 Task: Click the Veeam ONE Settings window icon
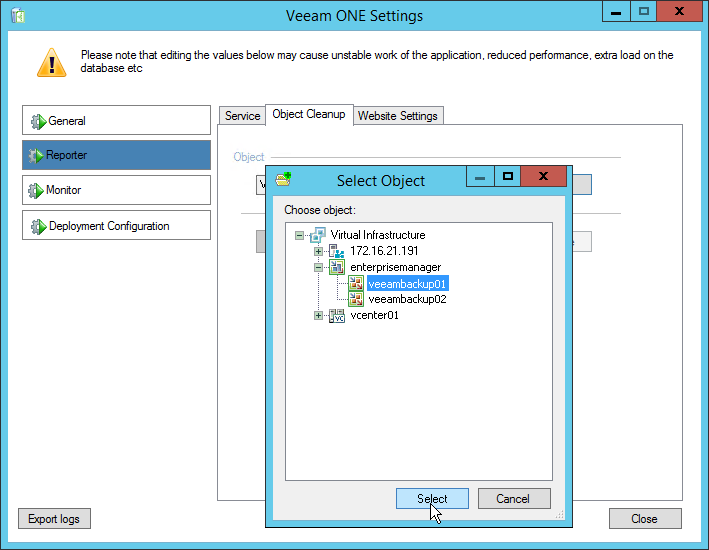[x=18, y=15]
